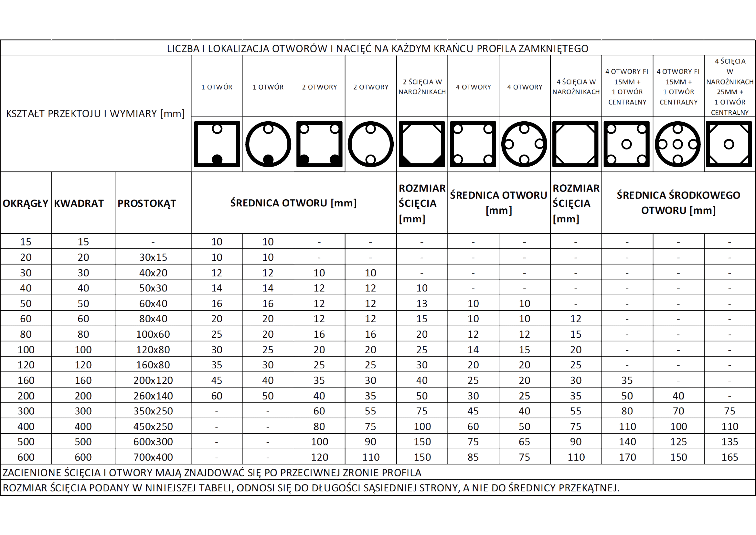Select the 'PROSTOKĄT' column header
The width and height of the screenshot is (756, 535).
(147, 203)
